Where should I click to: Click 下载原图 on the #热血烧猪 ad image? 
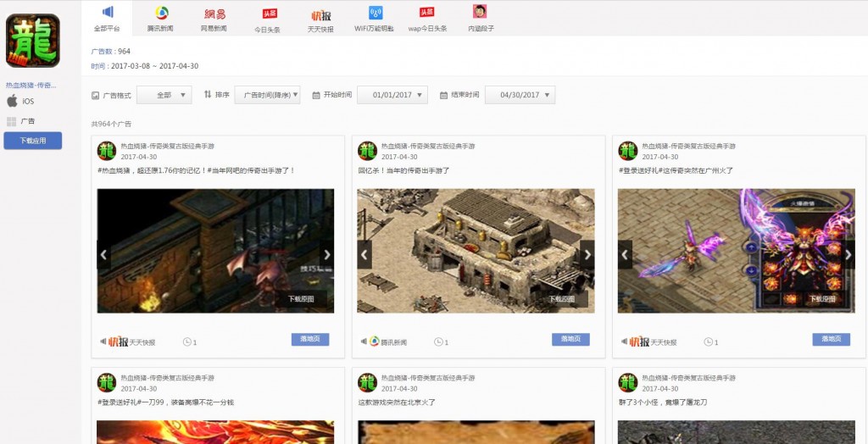pos(301,299)
